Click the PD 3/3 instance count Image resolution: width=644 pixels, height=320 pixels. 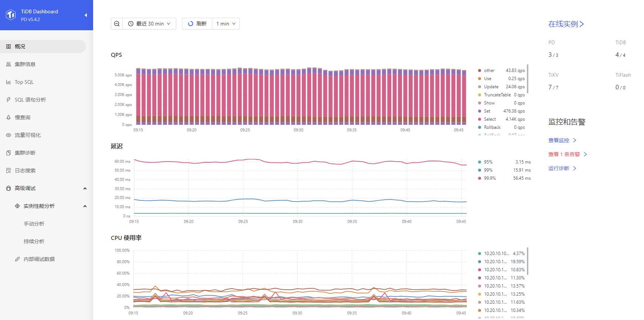(x=553, y=55)
